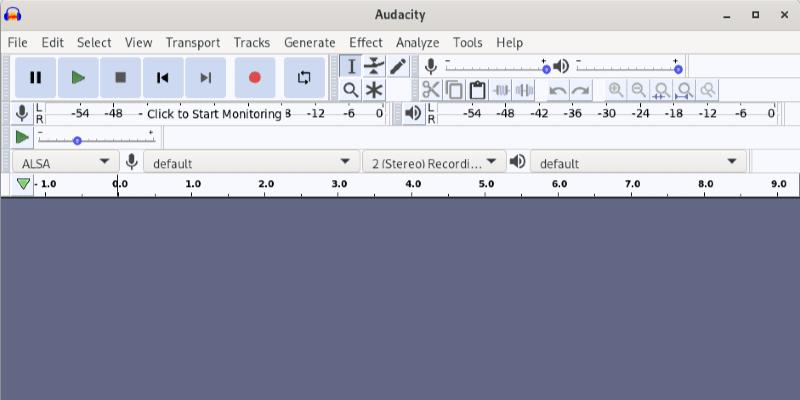Open the Generate menu

(x=310, y=42)
